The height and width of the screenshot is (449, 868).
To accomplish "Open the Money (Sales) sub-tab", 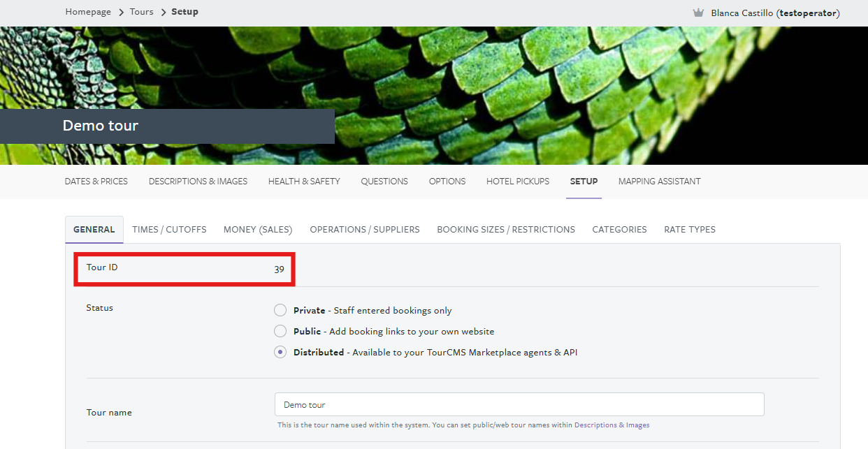I will click(258, 230).
